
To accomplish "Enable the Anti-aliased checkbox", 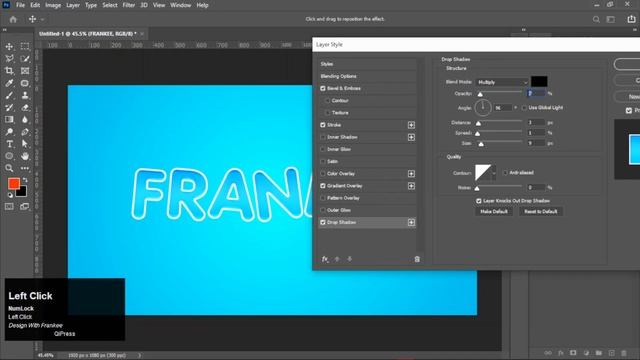I will coord(505,173).
